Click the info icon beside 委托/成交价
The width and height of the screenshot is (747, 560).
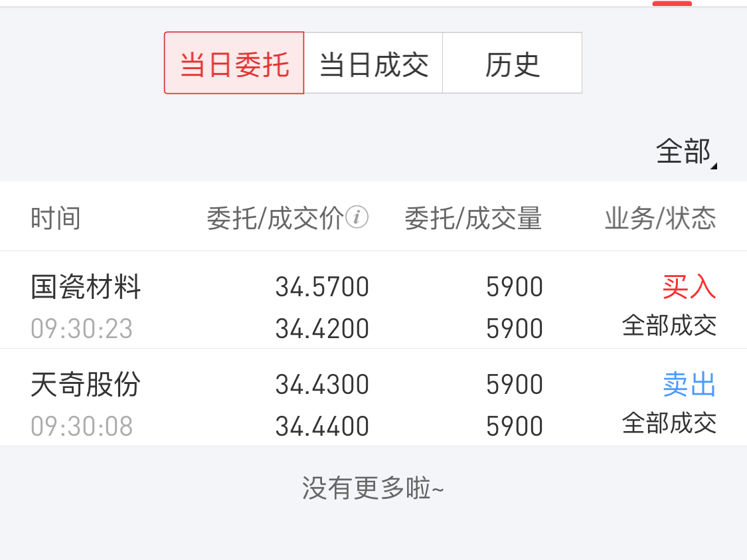pos(357,217)
